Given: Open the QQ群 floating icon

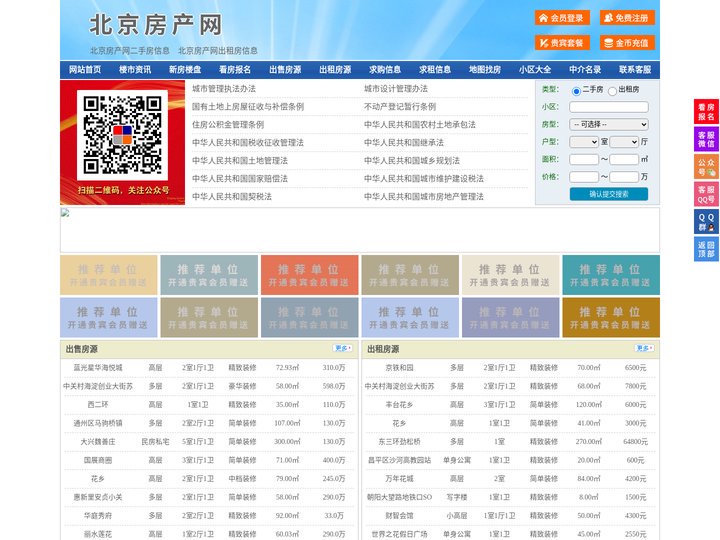Looking at the screenshot, I should 706,222.
